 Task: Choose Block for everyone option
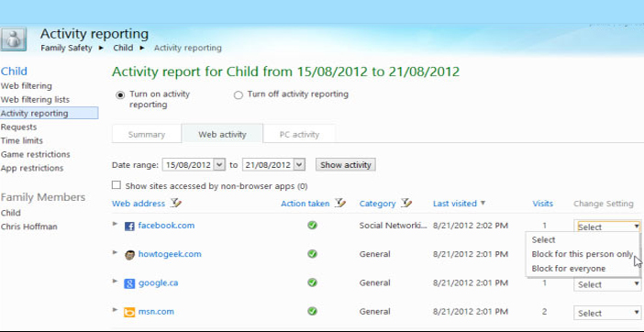[x=569, y=269]
